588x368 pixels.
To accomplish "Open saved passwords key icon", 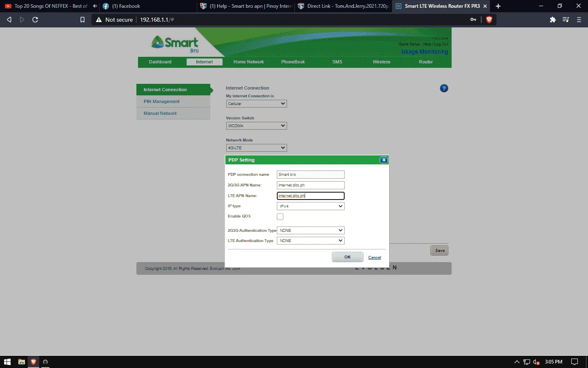I will pos(473,20).
